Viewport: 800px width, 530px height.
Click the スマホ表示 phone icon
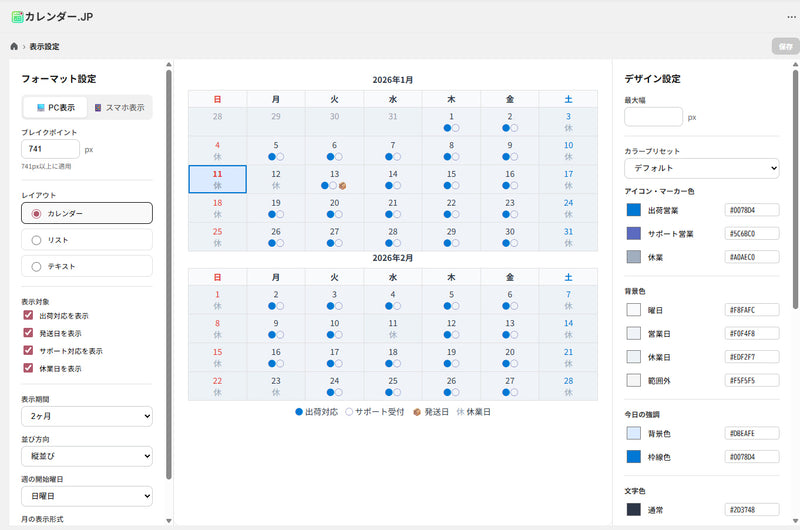(98, 107)
